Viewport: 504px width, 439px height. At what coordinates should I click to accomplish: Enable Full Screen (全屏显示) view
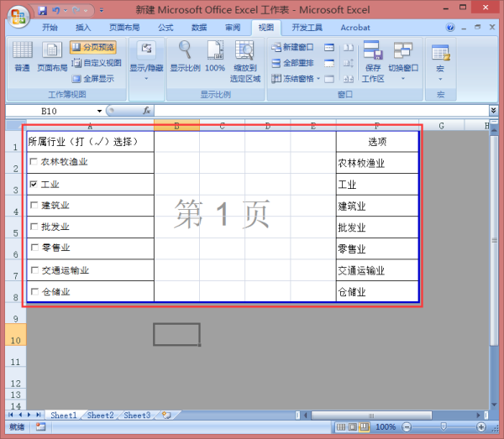[x=93, y=78]
